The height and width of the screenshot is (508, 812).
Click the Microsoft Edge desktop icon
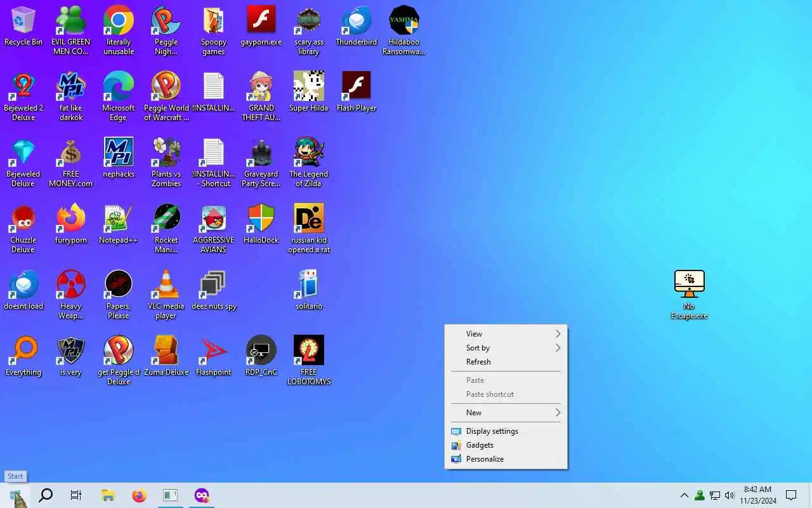119,97
